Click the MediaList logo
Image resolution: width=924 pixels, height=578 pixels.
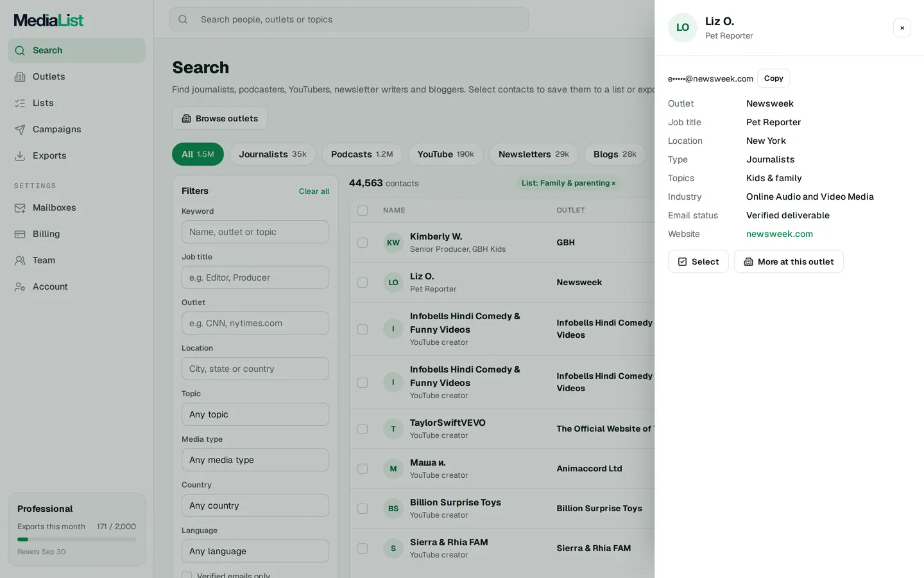(49, 21)
